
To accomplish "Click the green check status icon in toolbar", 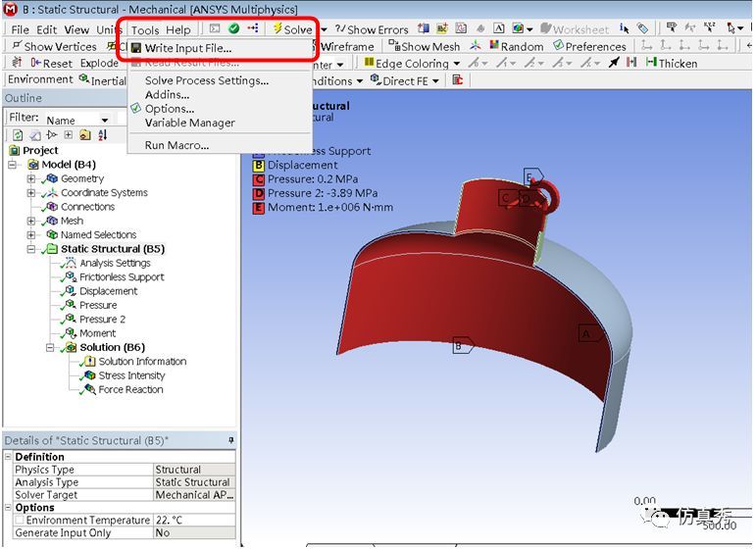I will 233,28.
